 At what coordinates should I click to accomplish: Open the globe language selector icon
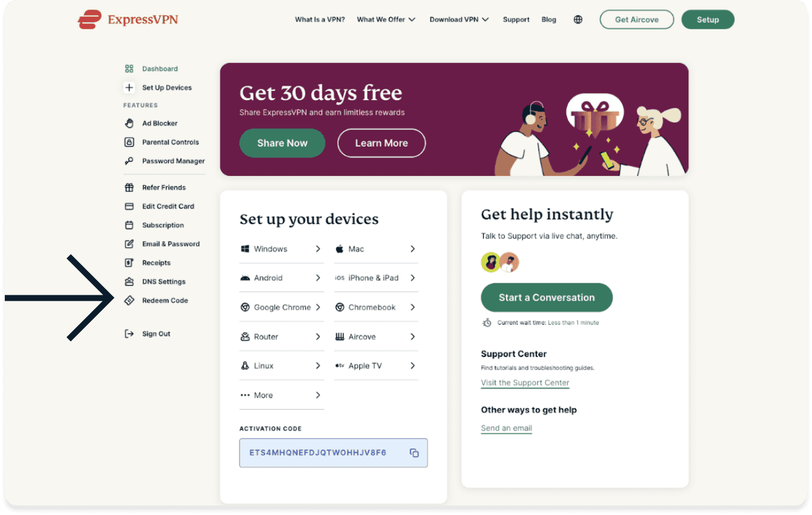pyautogui.click(x=578, y=20)
